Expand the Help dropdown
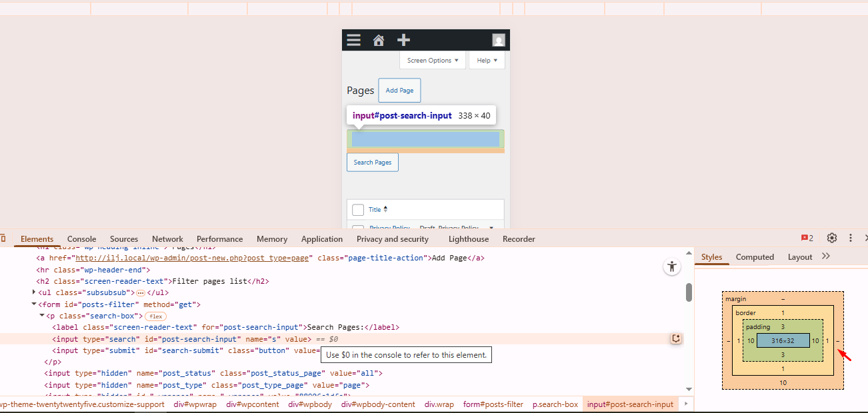The width and height of the screenshot is (868, 413). coord(487,60)
